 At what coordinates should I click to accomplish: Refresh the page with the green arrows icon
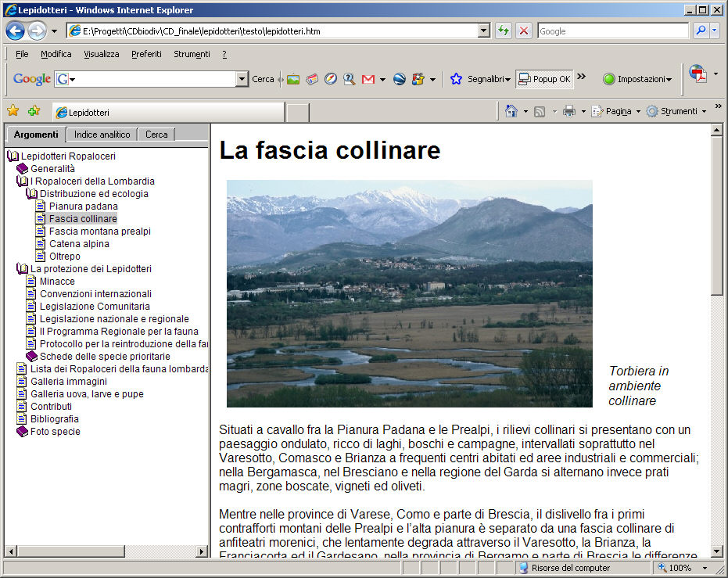504,31
